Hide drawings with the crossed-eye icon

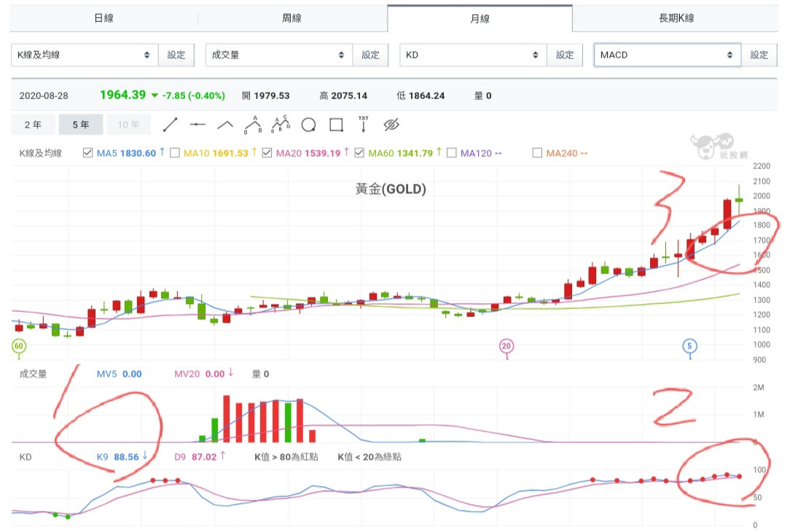[x=391, y=125]
